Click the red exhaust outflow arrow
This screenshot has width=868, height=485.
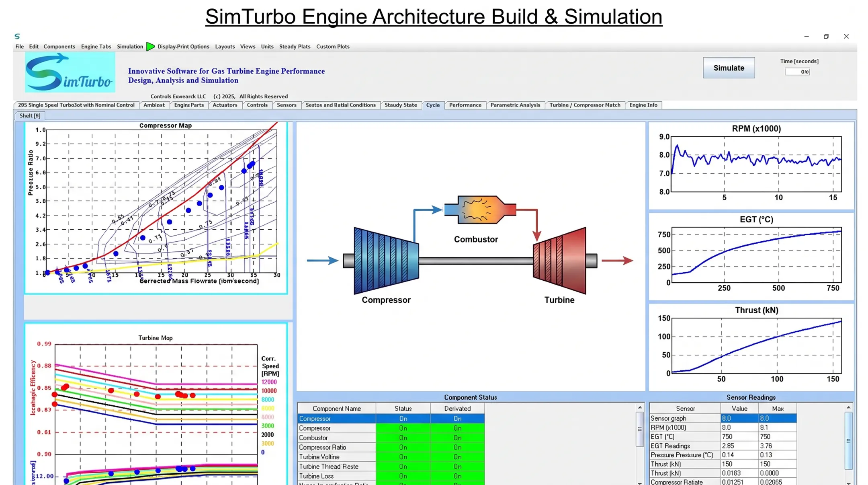point(617,261)
